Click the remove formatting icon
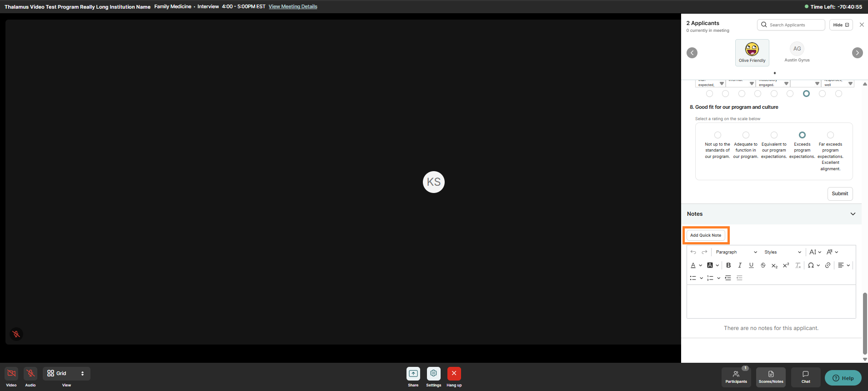The height and width of the screenshot is (391, 868). [x=798, y=265]
